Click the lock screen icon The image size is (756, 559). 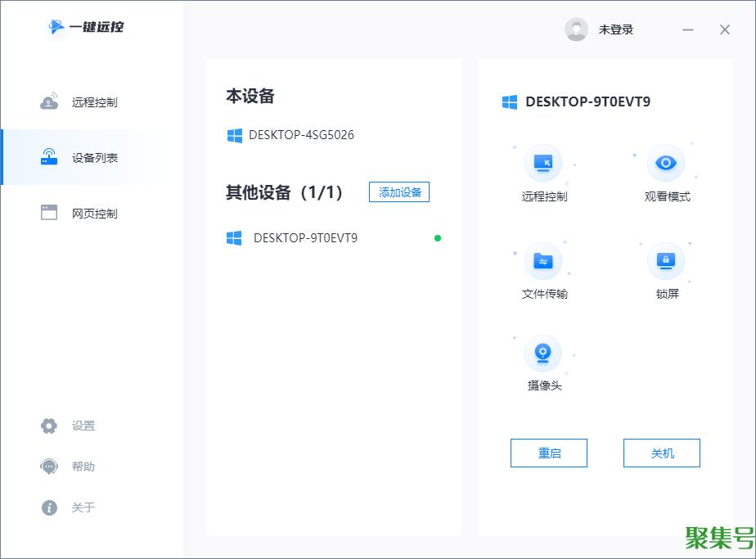666,261
